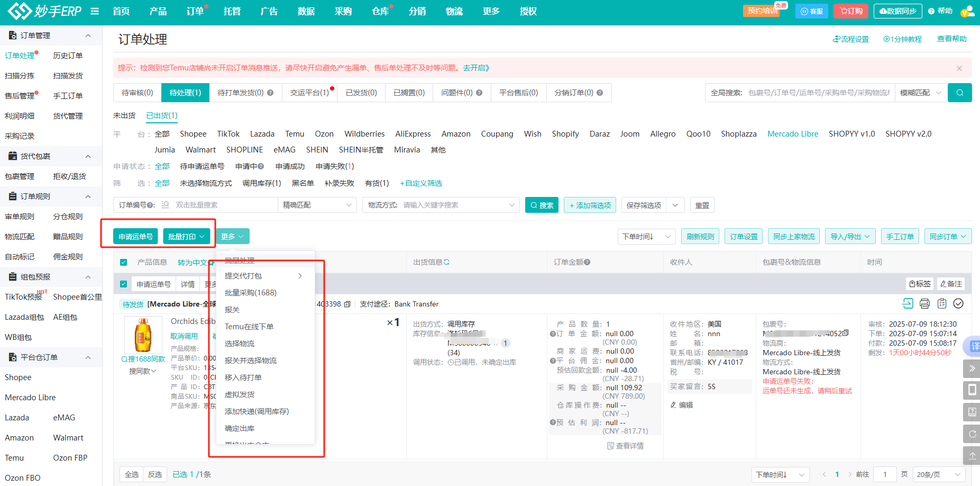Toggle the select-all checkbox next to 产品信息
This screenshot has height=486, width=980.
[x=123, y=262]
